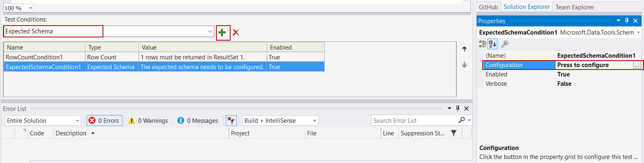Open the Entire Solution scope dropdown
The image size is (644, 163).
pyautogui.click(x=77, y=121)
